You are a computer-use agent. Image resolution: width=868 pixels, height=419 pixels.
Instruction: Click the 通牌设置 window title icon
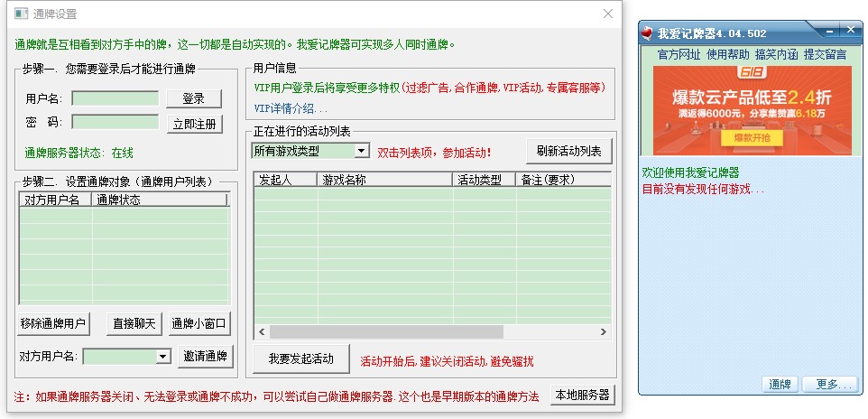(x=21, y=14)
